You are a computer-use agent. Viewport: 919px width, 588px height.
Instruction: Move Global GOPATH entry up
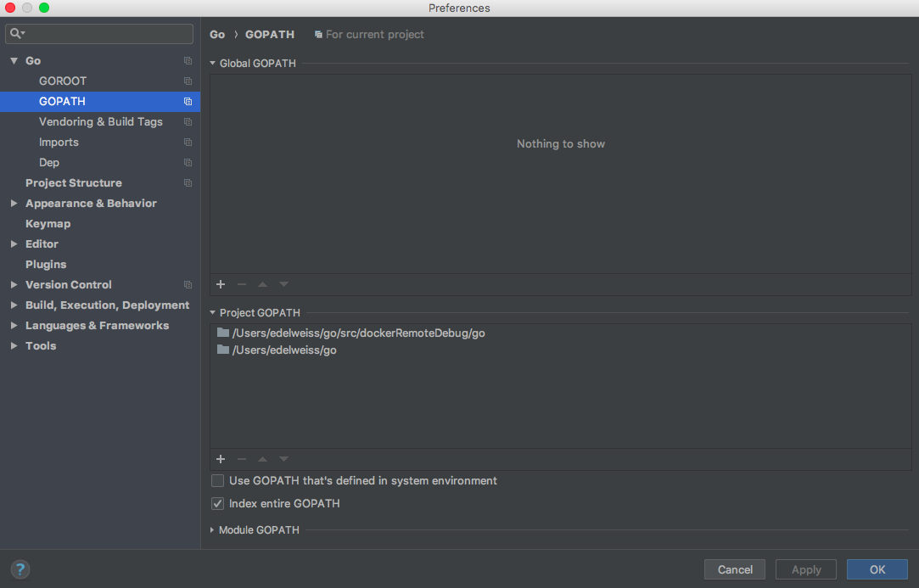262,284
